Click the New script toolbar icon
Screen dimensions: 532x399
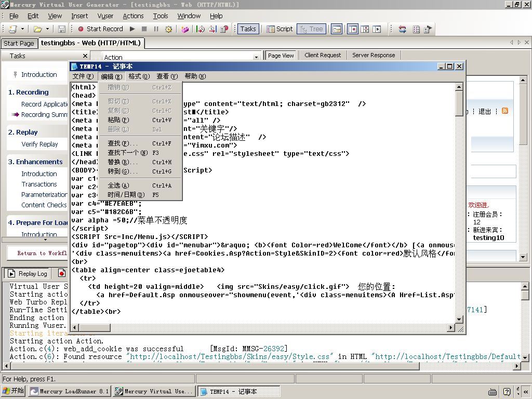13,29
